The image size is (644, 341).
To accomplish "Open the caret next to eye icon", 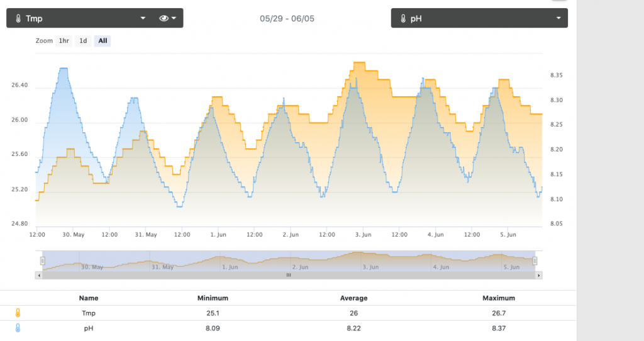I will click(x=174, y=18).
